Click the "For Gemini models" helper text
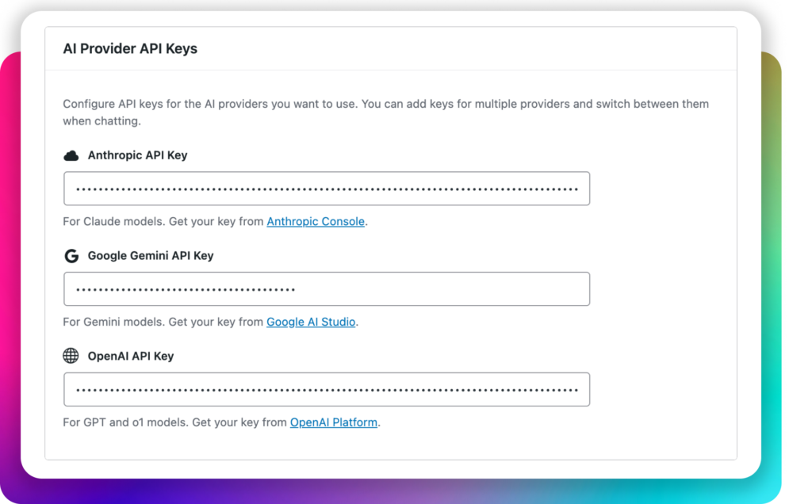This screenshot has width=812, height=504. click(x=163, y=323)
